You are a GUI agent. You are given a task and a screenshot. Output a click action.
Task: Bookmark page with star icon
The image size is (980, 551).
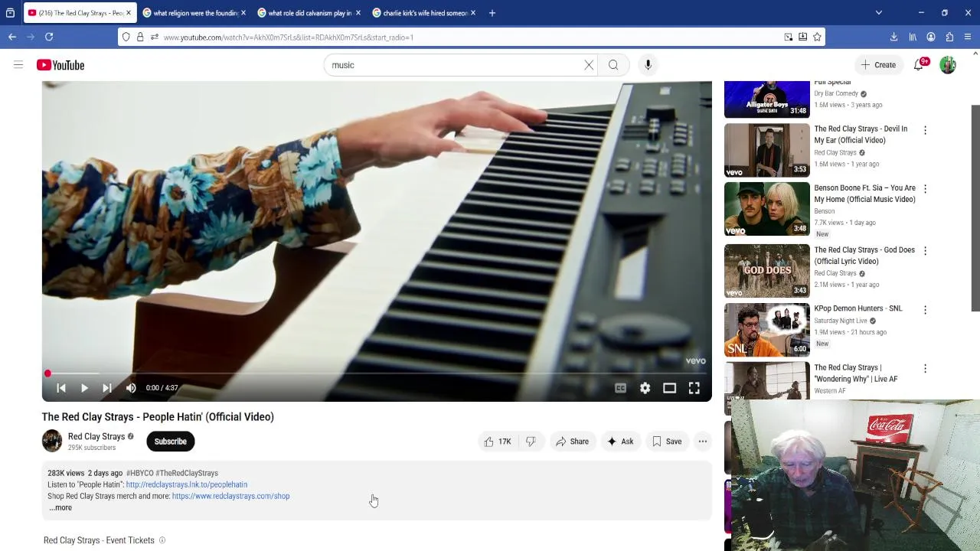pos(817,37)
